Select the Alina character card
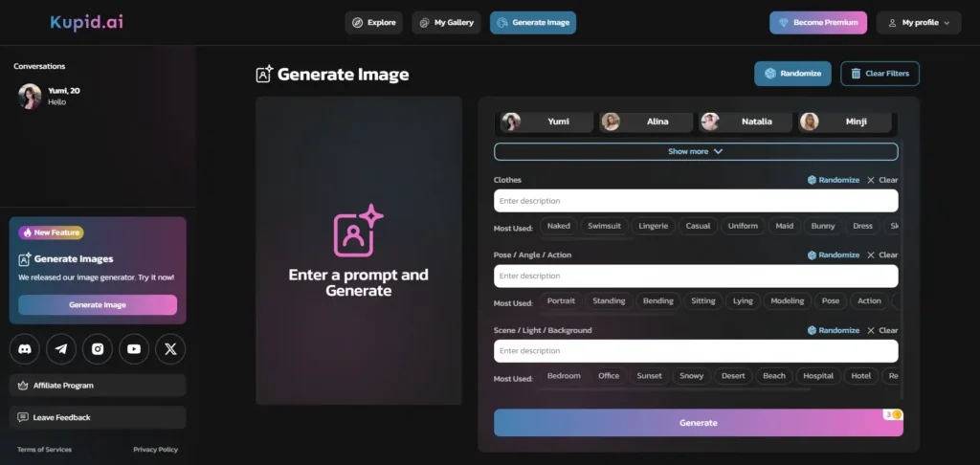The height and width of the screenshot is (465, 980). (x=646, y=122)
